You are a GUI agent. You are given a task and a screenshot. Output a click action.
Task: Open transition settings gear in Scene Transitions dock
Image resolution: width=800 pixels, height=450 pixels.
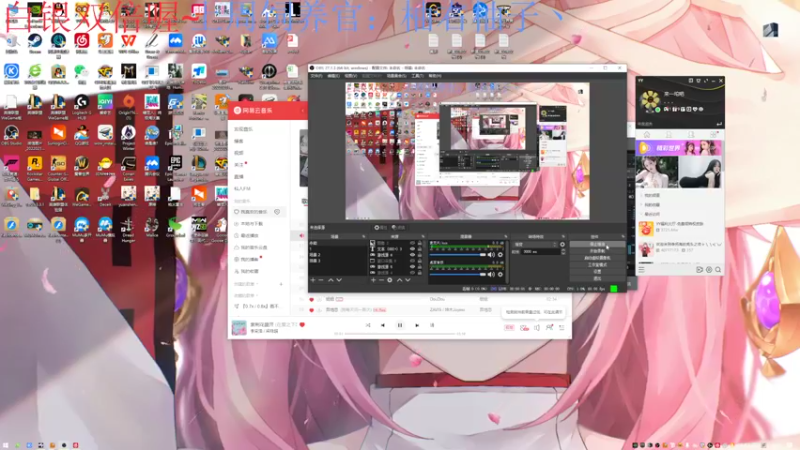point(562,244)
